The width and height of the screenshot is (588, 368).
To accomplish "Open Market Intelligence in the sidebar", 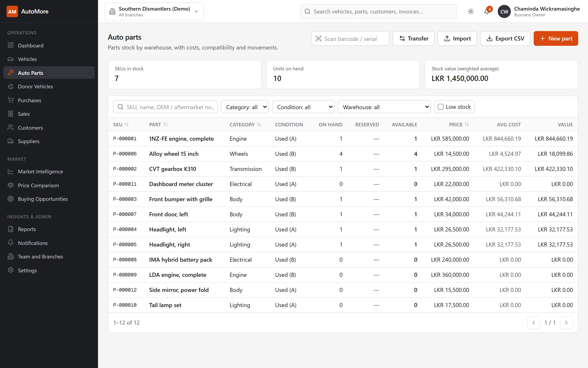I will (x=49, y=171).
